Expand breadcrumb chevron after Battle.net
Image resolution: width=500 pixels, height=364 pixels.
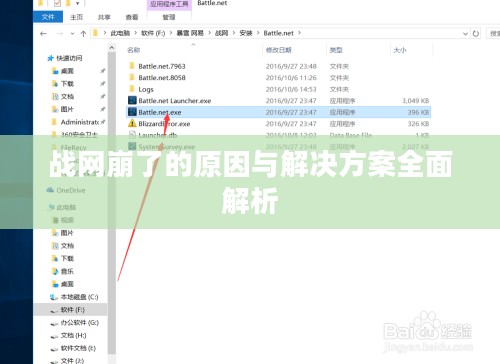pyautogui.click(x=299, y=33)
